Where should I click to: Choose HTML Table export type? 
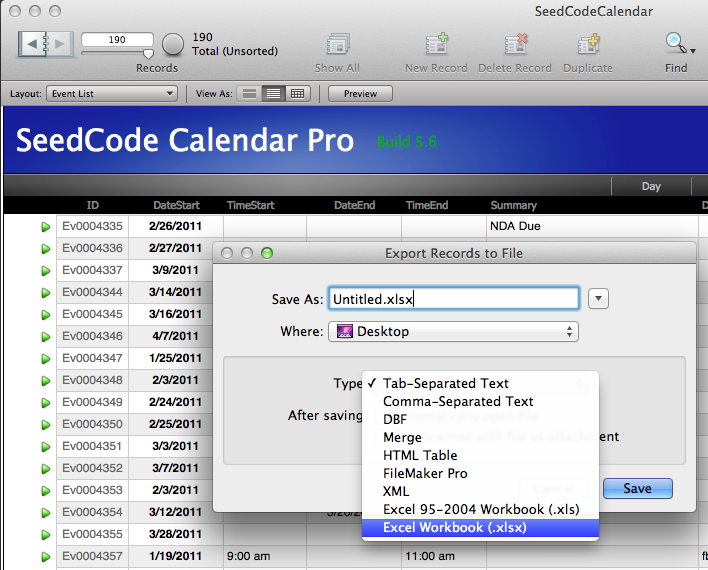click(480, 455)
